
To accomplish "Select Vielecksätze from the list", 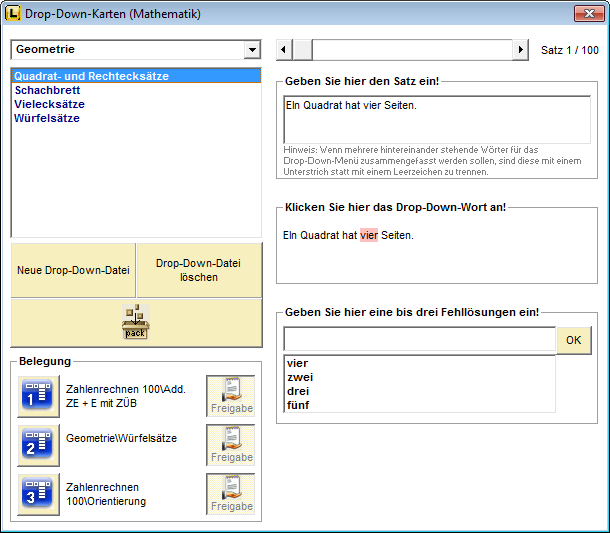I will [x=49, y=104].
